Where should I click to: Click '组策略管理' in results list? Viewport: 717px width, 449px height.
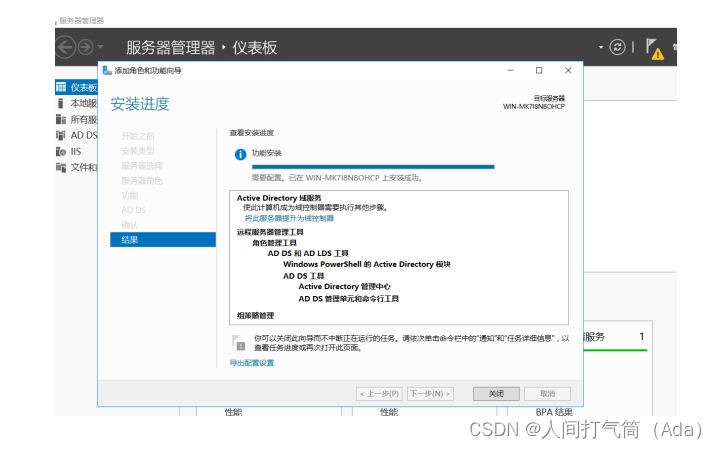click(256, 315)
